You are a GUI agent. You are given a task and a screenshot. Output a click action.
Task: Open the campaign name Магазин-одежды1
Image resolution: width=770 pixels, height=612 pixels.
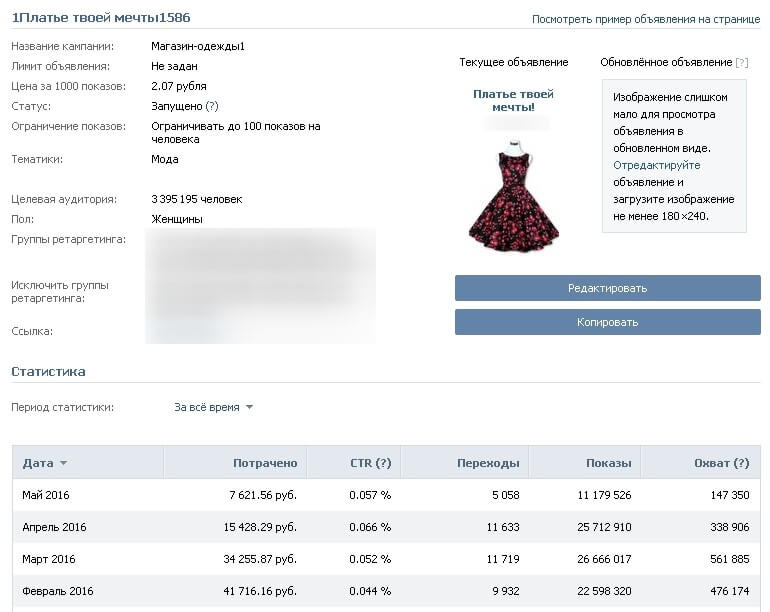point(197,46)
